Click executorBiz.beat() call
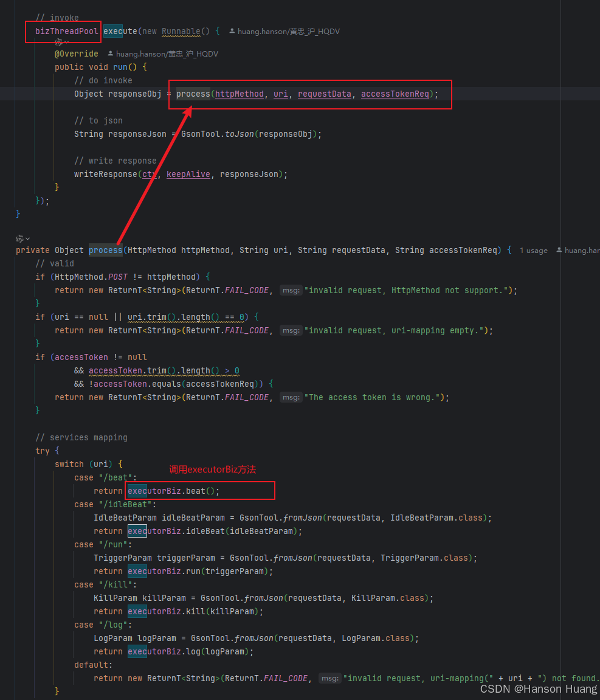This screenshot has width=600, height=700. (x=171, y=491)
